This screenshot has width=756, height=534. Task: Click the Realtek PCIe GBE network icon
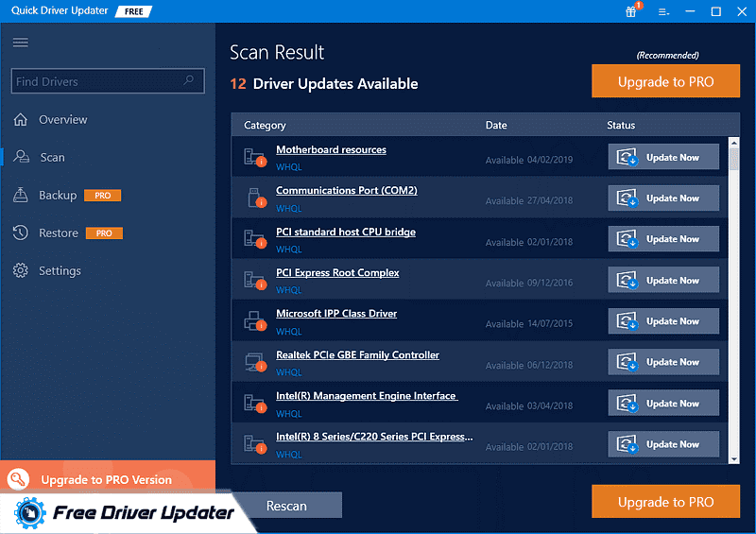255,362
